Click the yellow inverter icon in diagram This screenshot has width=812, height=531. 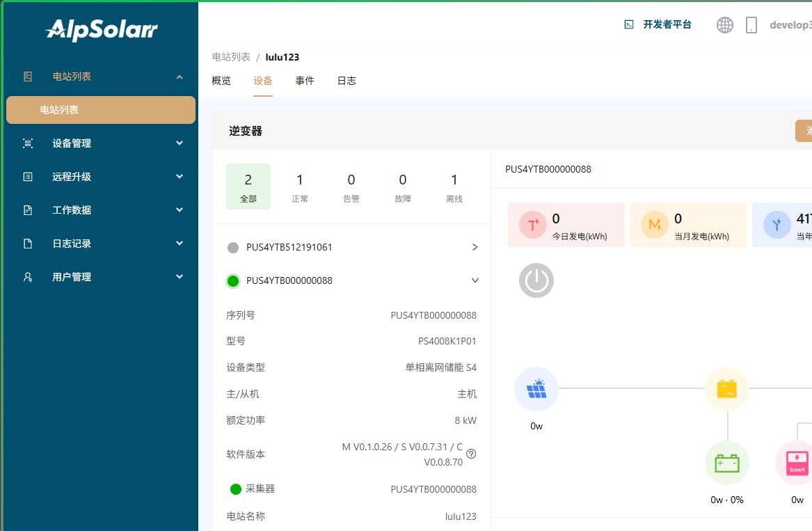pos(727,388)
